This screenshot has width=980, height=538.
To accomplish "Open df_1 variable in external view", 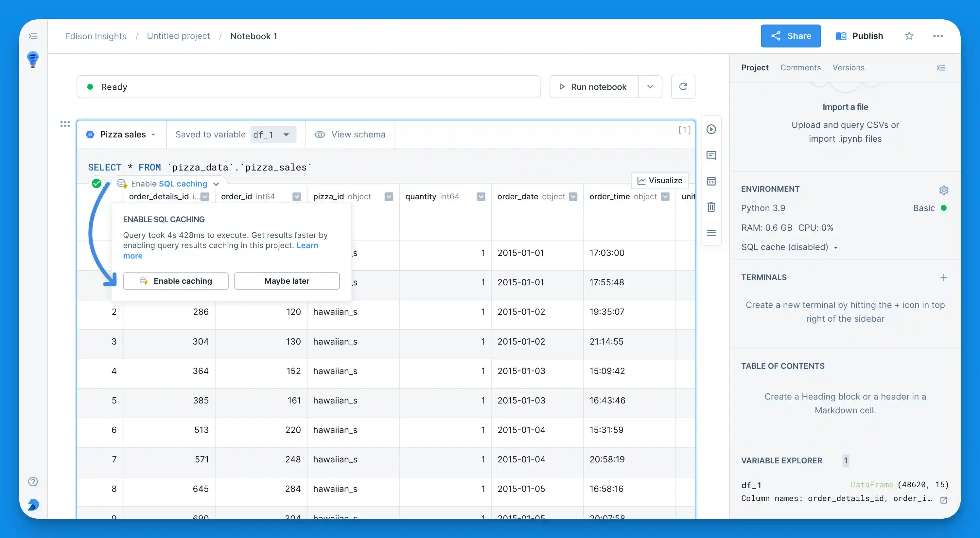I will 943,500.
